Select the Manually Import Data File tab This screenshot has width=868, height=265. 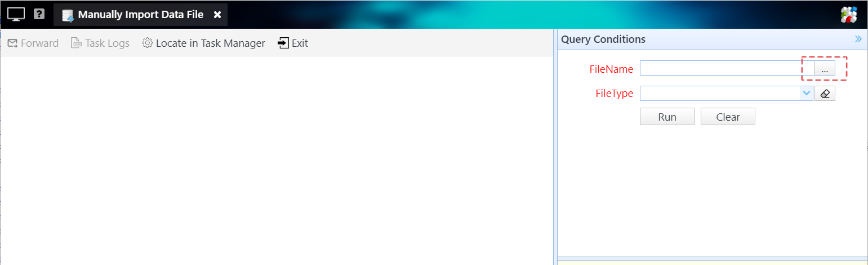tap(140, 15)
